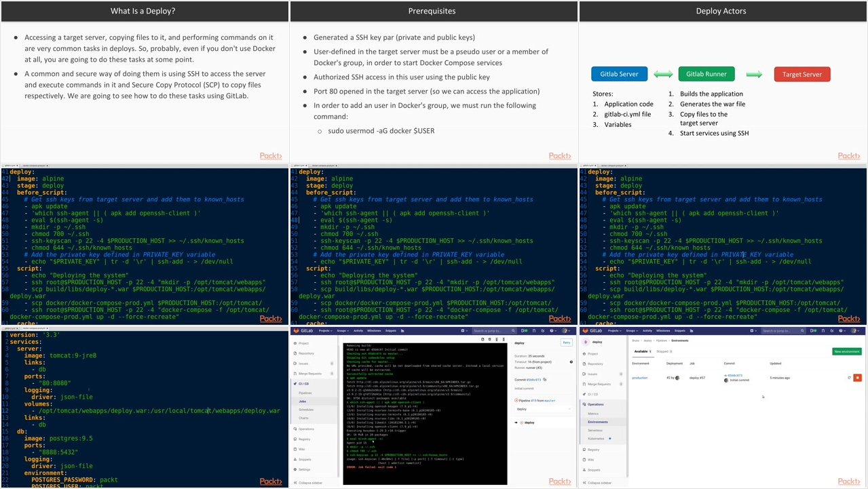Open Help dropdown in Environments window
The image size is (868, 489).
tap(843, 330)
